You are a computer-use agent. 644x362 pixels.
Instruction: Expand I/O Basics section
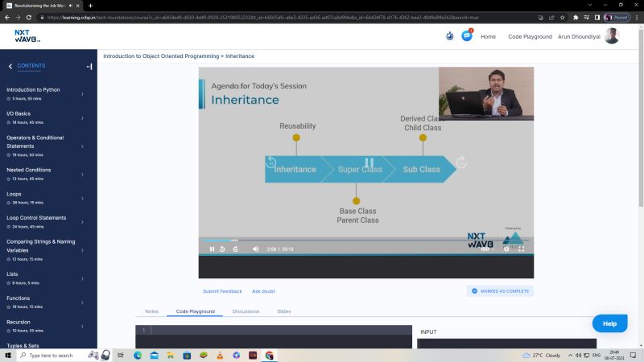point(45,117)
